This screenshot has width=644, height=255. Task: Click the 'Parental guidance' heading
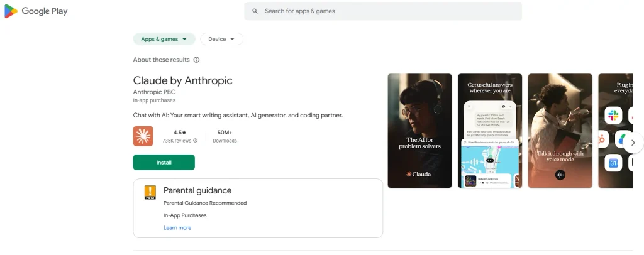tap(197, 191)
